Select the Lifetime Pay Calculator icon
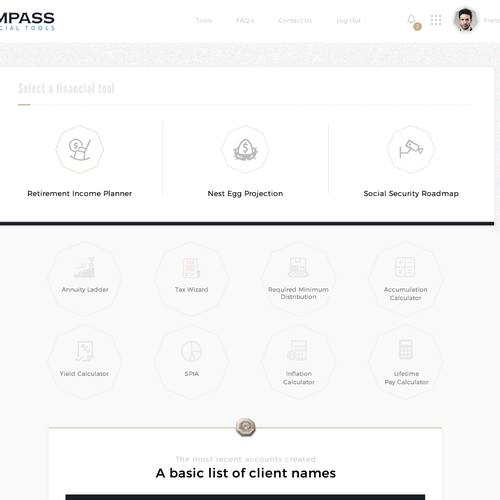 [406, 349]
